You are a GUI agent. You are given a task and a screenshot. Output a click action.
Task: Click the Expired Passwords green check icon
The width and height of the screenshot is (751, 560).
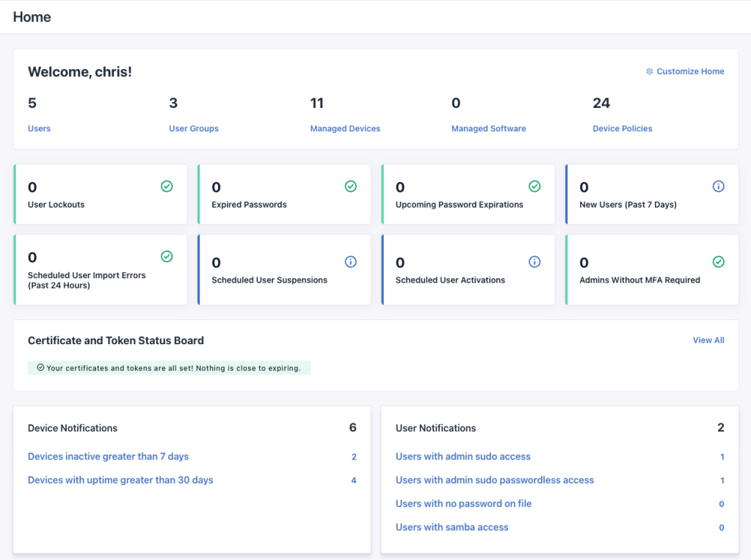(x=351, y=186)
